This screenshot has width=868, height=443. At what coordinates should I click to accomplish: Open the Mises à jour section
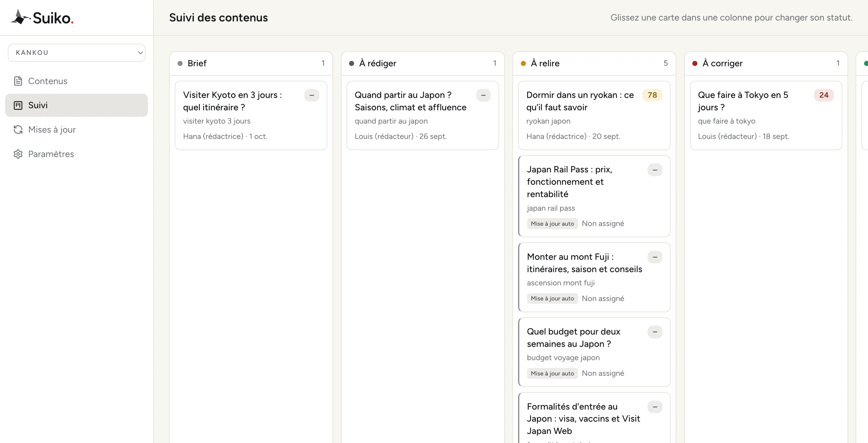pos(77,130)
